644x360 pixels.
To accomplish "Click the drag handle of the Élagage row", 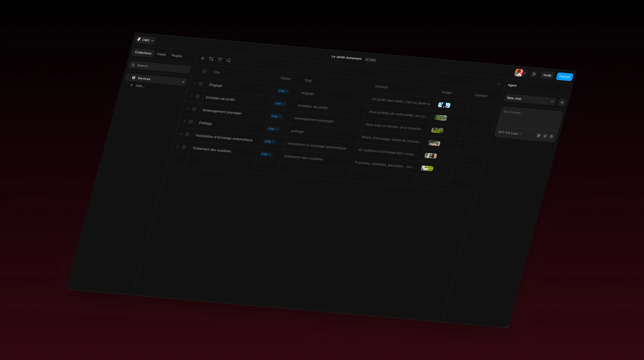I will (195, 83).
